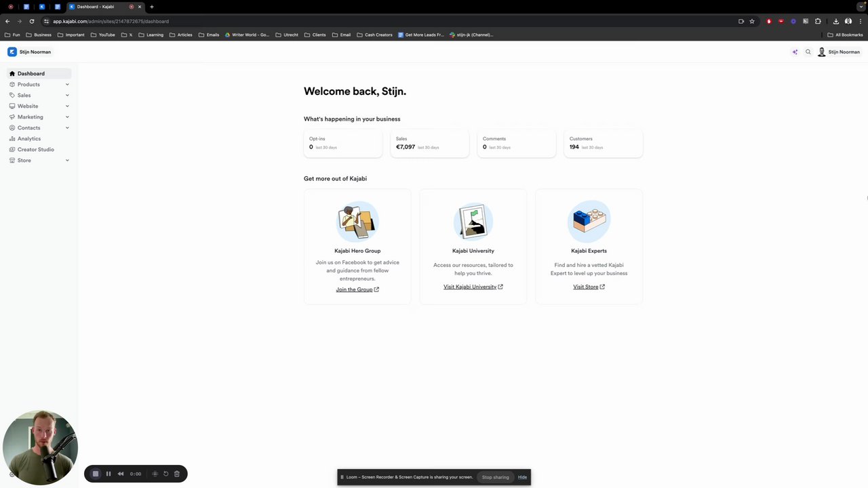
Task: Open Analytics in the sidebar
Action: point(29,138)
